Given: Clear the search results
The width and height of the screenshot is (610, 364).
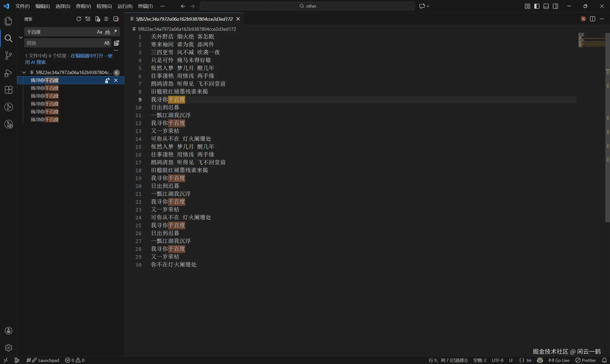Looking at the screenshot, I should (x=88, y=19).
